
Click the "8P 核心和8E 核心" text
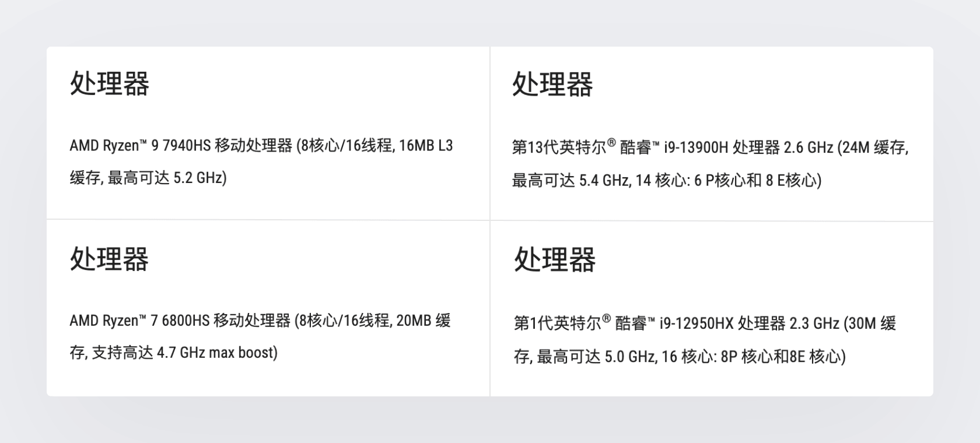coord(782,356)
